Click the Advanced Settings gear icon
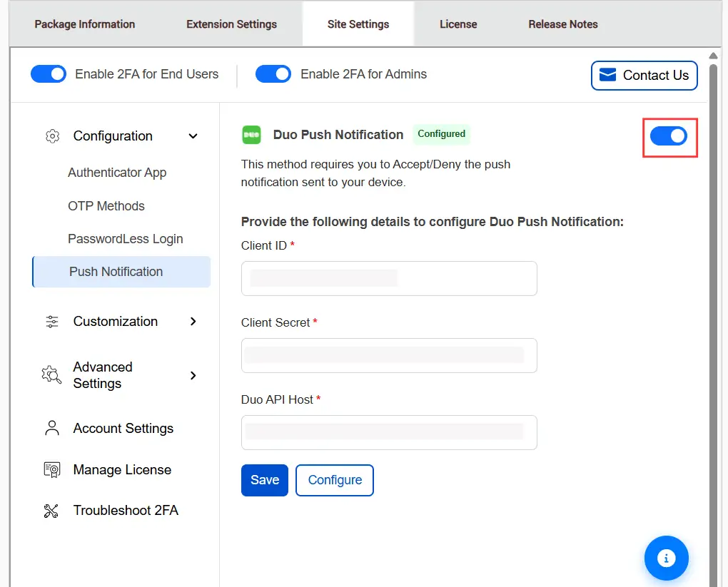Viewport: 728px width, 587px height. point(51,374)
